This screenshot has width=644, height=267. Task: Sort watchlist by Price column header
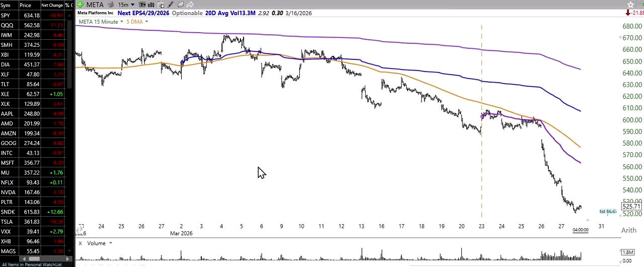tap(25, 5)
